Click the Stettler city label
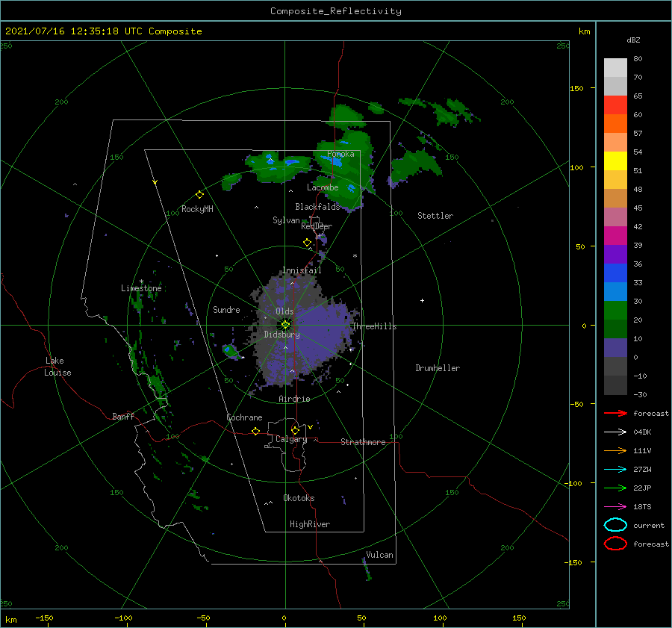 (435, 216)
